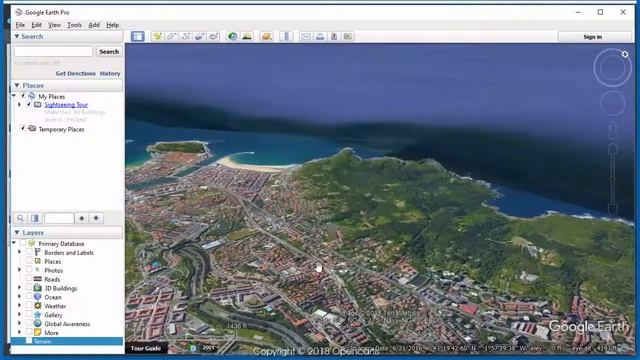This screenshot has height=360, width=640.
Task: Click the Save Image toolbar icon
Action: point(334,36)
